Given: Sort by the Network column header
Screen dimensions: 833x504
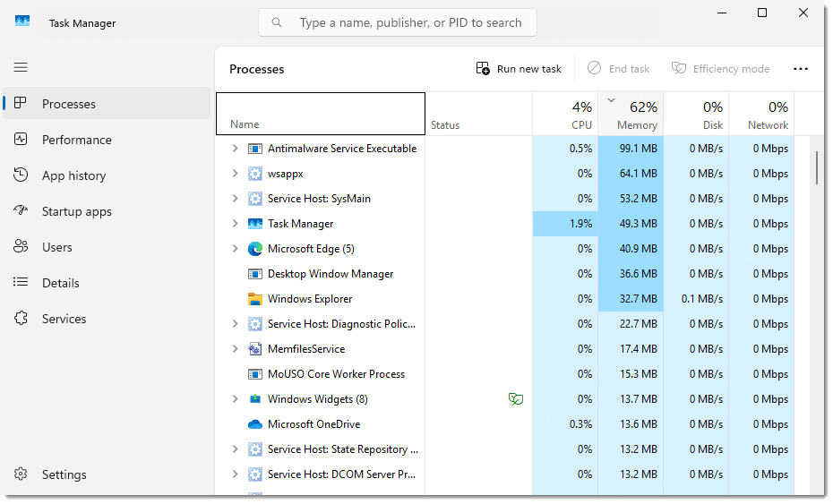Looking at the screenshot, I should pyautogui.click(x=761, y=114).
